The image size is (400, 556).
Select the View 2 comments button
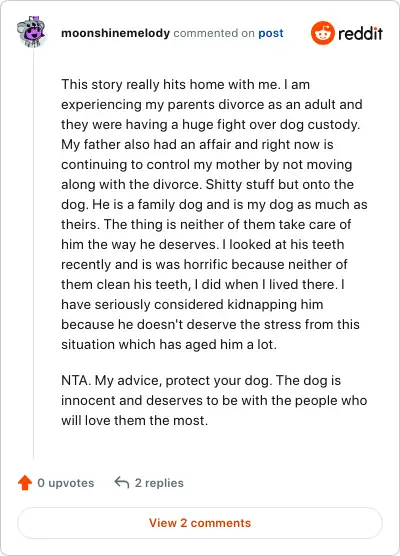tap(200, 523)
